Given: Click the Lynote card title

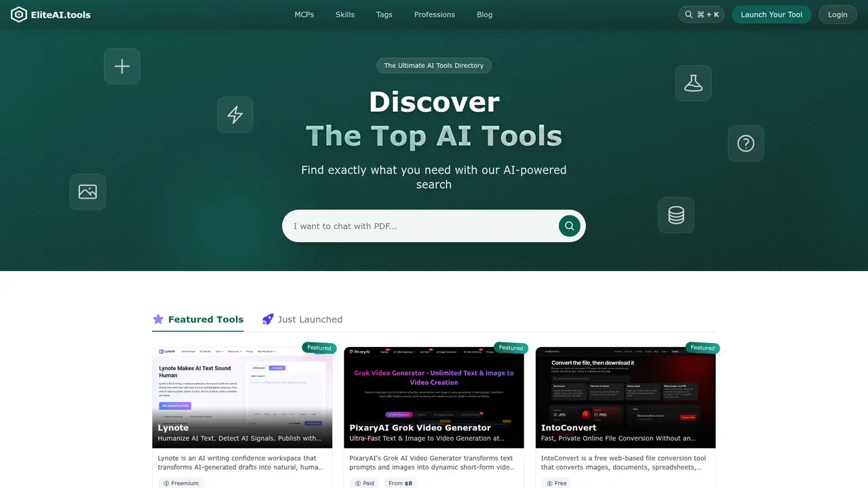Looking at the screenshot, I should point(174,428).
